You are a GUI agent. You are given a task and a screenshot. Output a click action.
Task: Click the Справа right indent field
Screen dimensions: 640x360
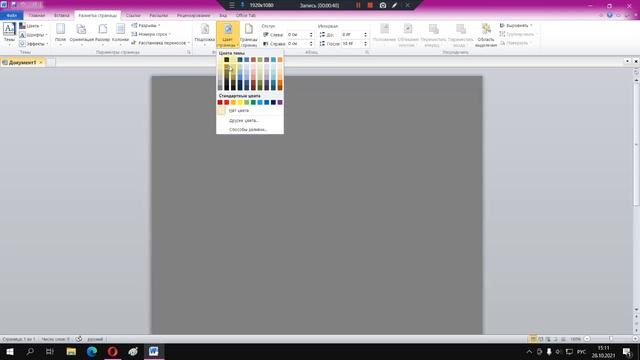(x=298, y=43)
